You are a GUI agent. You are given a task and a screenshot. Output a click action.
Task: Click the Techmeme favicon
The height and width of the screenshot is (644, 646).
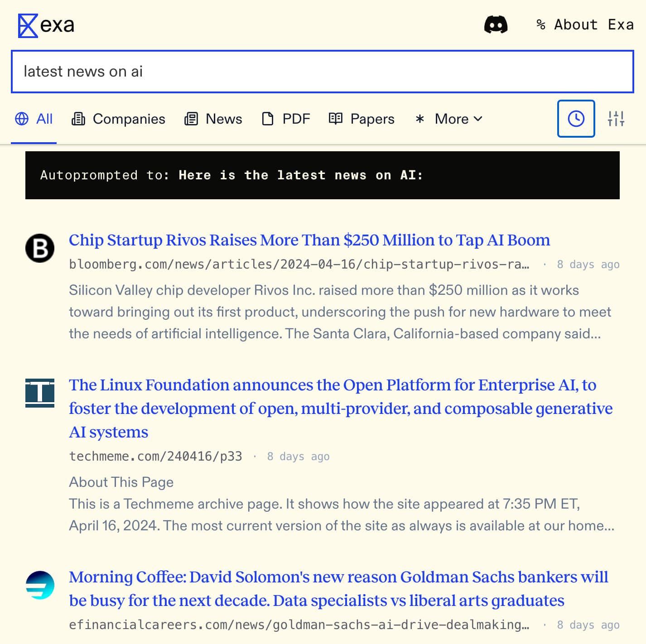pyautogui.click(x=40, y=393)
